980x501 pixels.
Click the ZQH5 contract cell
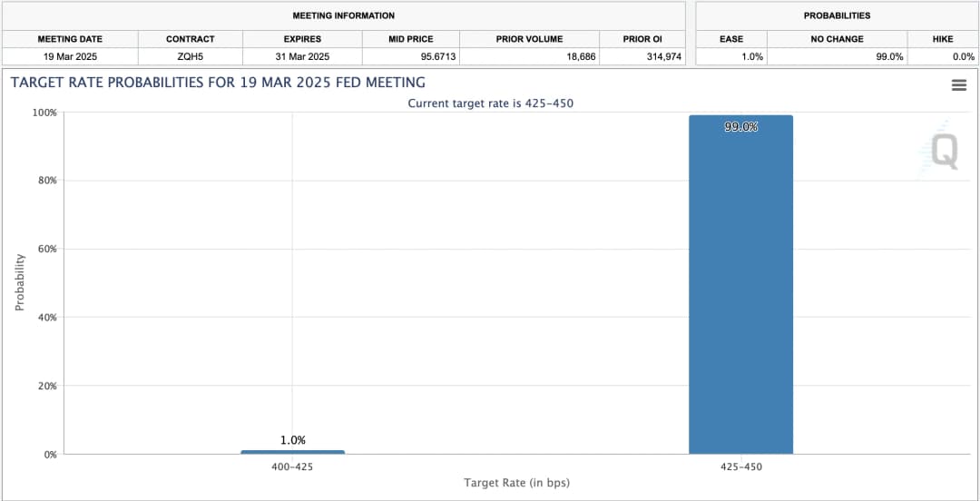pos(191,56)
